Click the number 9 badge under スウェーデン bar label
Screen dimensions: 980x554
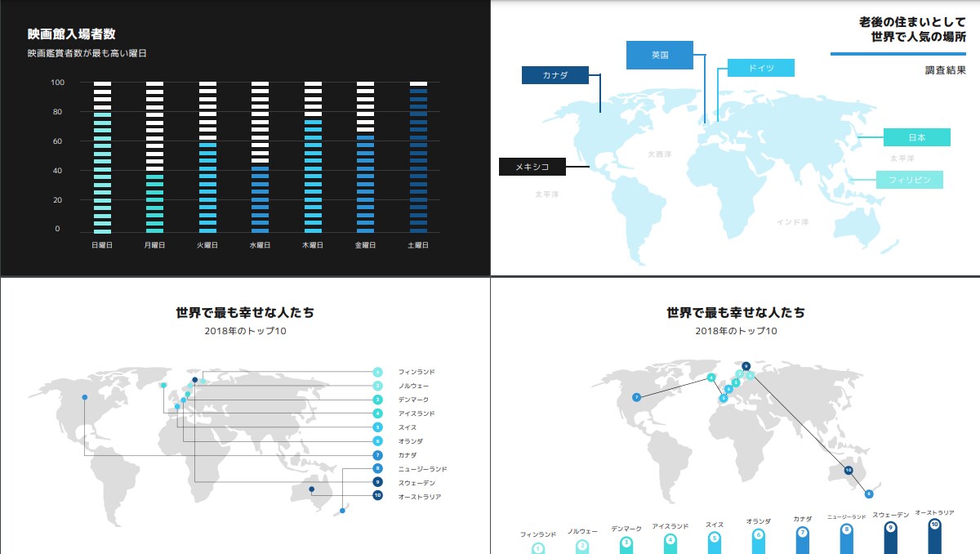890,528
